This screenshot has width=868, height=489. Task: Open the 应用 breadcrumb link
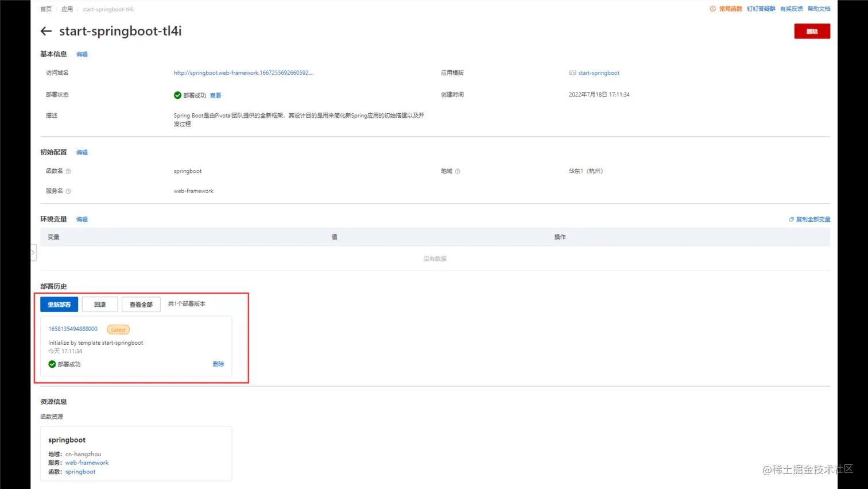[67, 9]
